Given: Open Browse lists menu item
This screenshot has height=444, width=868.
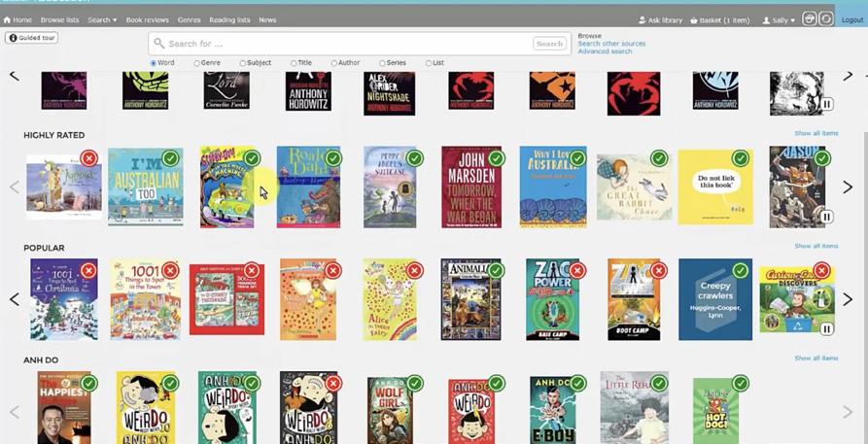Looking at the screenshot, I should pos(60,20).
